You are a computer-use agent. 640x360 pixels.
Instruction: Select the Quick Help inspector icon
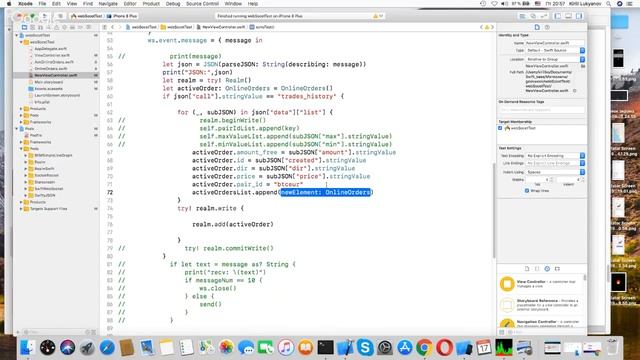click(547, 27)
